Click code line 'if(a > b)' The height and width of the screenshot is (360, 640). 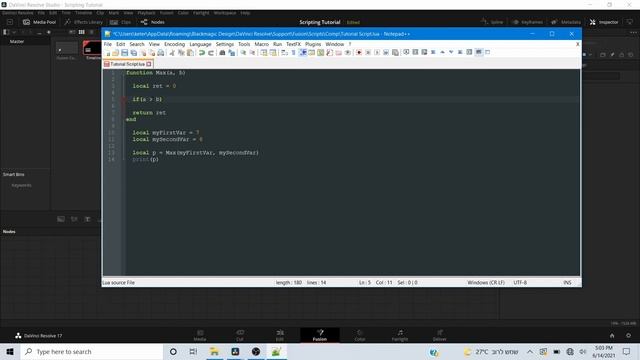(x=147, y=99)
